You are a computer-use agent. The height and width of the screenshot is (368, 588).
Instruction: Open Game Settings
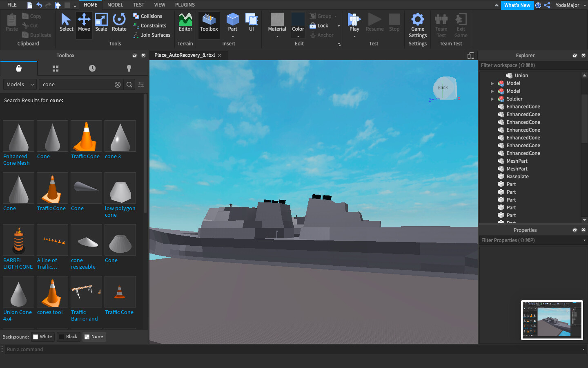418,25
